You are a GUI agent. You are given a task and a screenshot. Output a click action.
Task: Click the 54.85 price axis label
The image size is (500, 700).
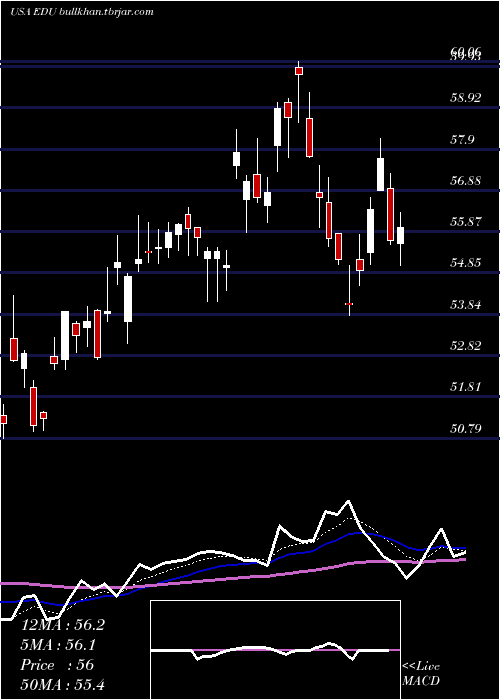466,262
